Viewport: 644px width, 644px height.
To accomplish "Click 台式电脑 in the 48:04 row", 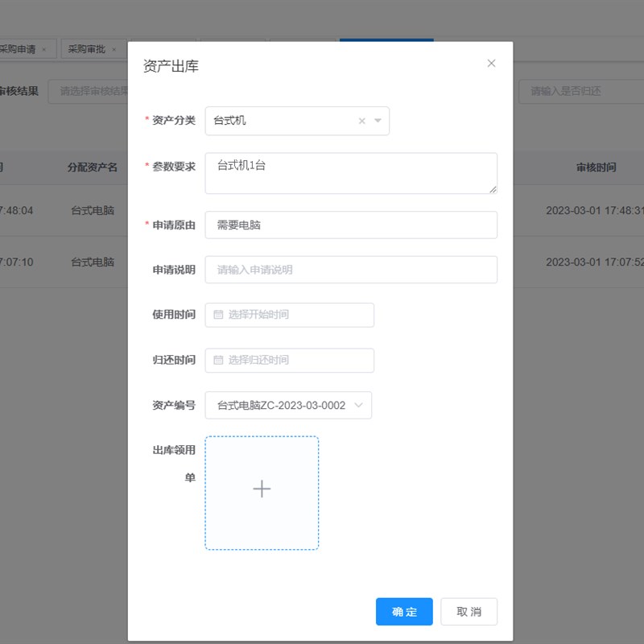I will (x=93, y=211).
